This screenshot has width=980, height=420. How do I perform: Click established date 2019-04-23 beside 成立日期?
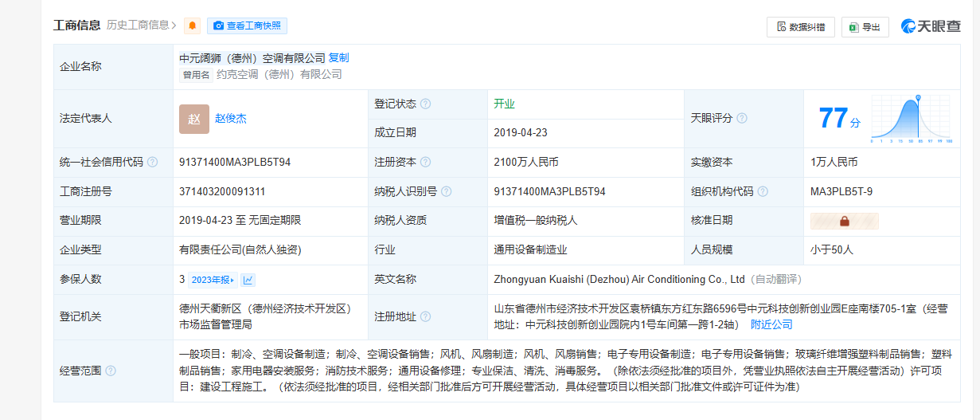(521, 132)
